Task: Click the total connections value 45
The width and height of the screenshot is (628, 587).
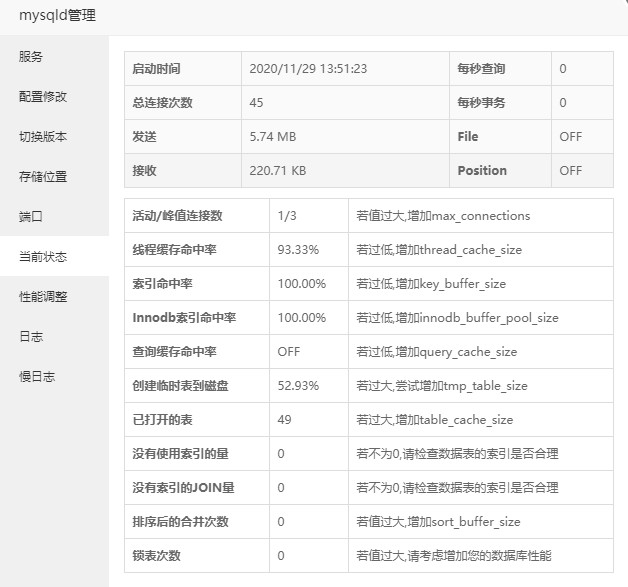Action: [256, 103]
